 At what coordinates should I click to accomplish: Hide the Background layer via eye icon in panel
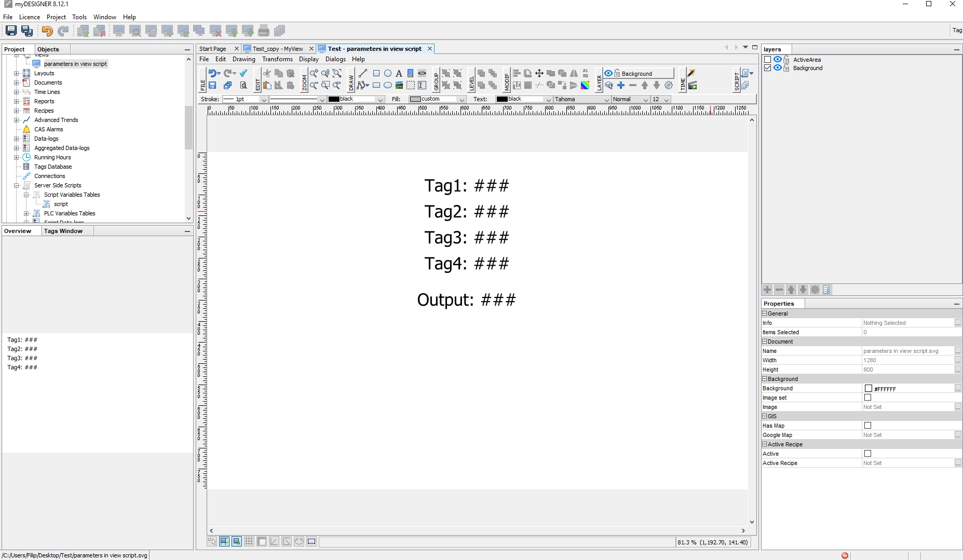777,68
